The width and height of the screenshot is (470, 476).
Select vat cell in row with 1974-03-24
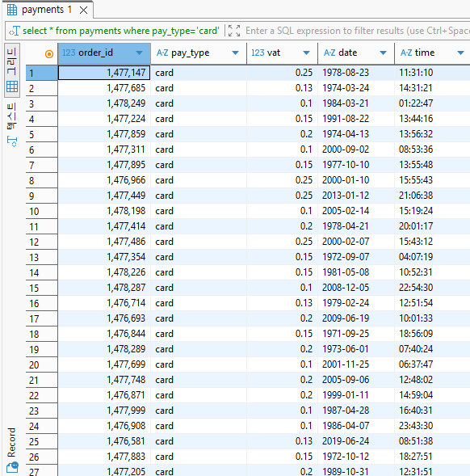click(x=282, y=88)
